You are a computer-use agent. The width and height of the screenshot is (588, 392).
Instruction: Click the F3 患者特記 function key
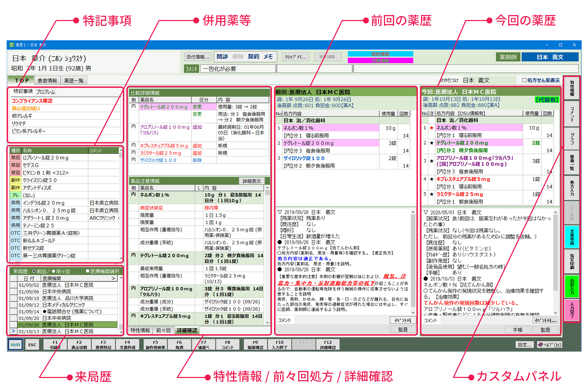103,345
